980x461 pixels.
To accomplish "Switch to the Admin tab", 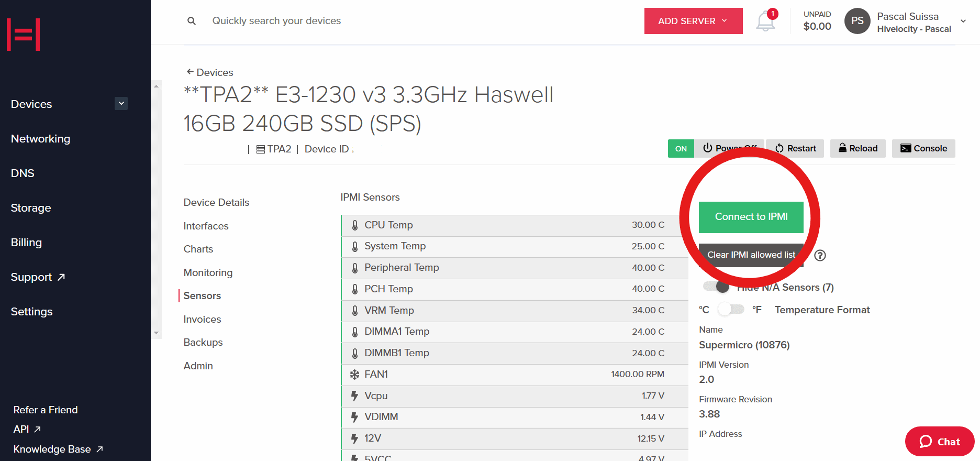I will point(198,366).
